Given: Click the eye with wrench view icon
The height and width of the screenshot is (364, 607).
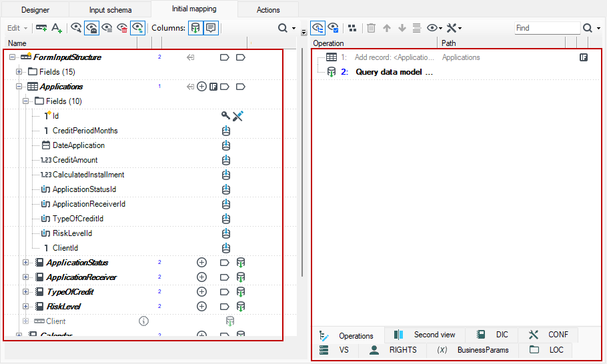Looking at the screenshot, I should point(76,28).
